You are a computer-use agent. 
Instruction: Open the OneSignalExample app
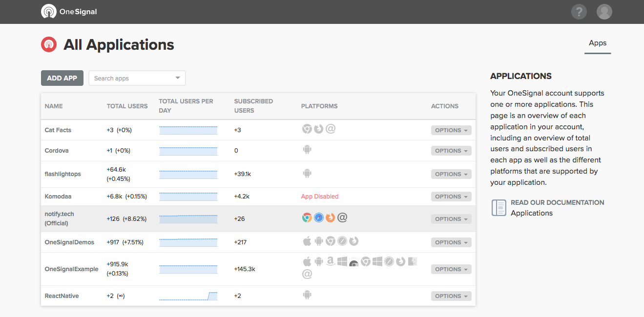pos(71,269)
